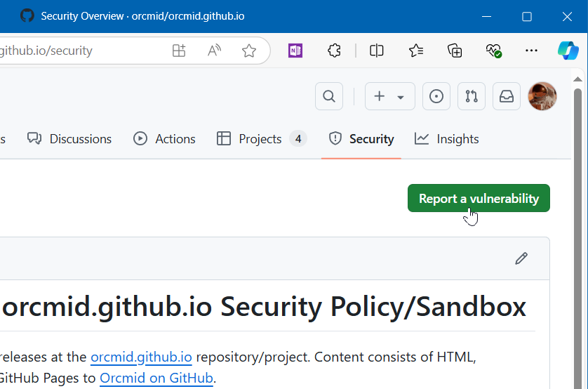Click the OneNote extension icon
The width and height of the screenshot is (588, 389).
click(x=295, y=51)
